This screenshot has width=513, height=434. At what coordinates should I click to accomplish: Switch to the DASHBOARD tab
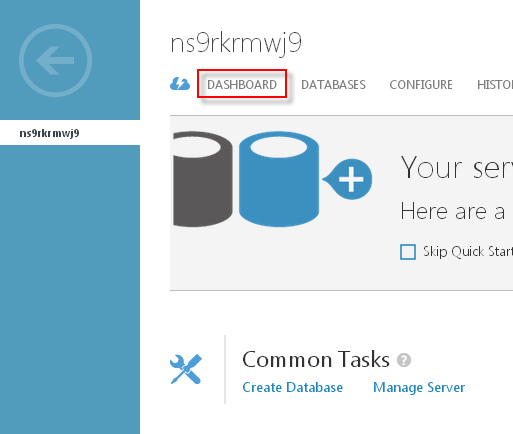(242, 85)
